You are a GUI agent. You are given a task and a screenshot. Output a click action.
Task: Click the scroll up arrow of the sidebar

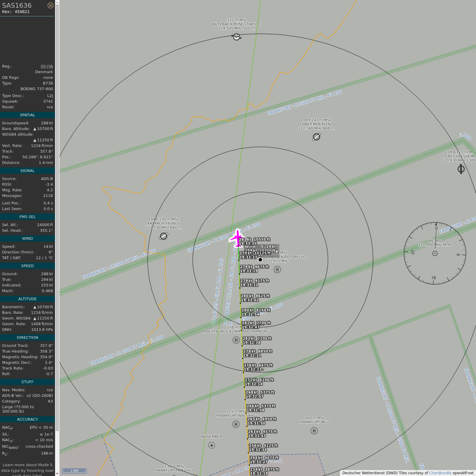click(x=57, y=2)
